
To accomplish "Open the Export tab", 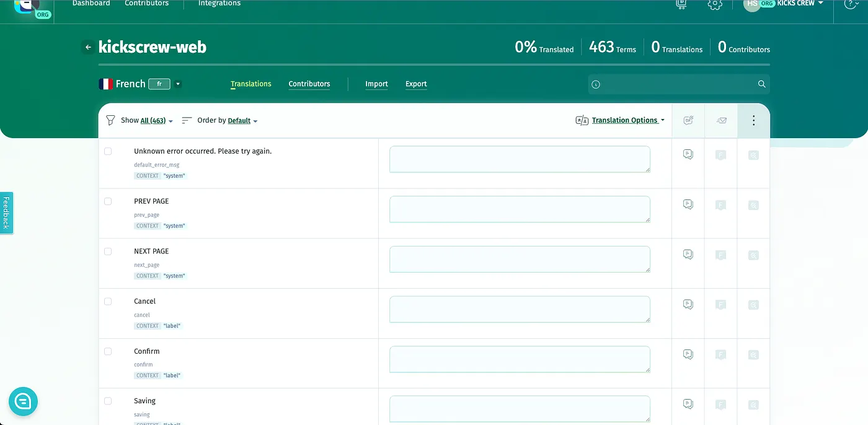I will click(x=416, y=84).
